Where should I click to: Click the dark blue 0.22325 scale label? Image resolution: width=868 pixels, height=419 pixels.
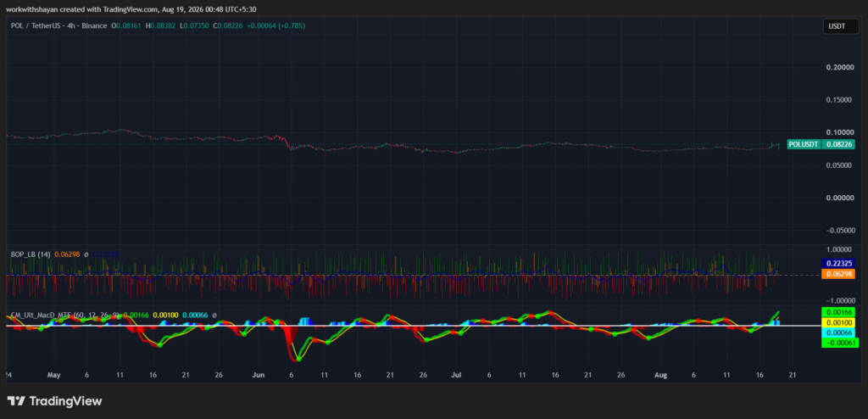tap(840, 265)
